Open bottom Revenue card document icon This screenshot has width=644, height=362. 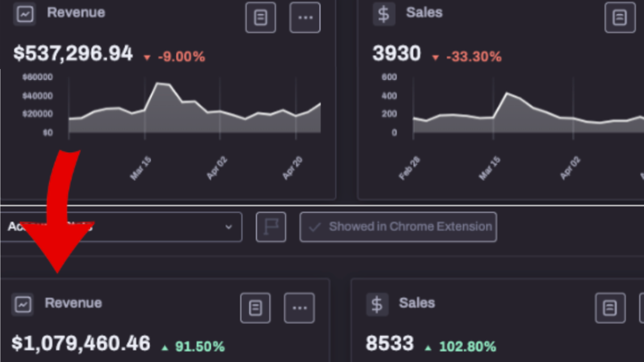pyautogui.click(x=255, y=308)
